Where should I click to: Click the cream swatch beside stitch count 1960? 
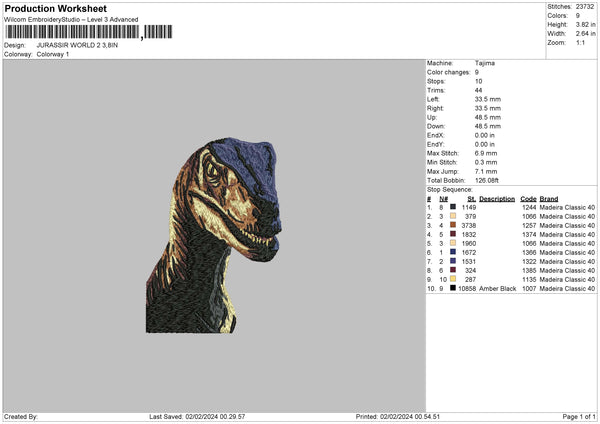tap(453, 243)
